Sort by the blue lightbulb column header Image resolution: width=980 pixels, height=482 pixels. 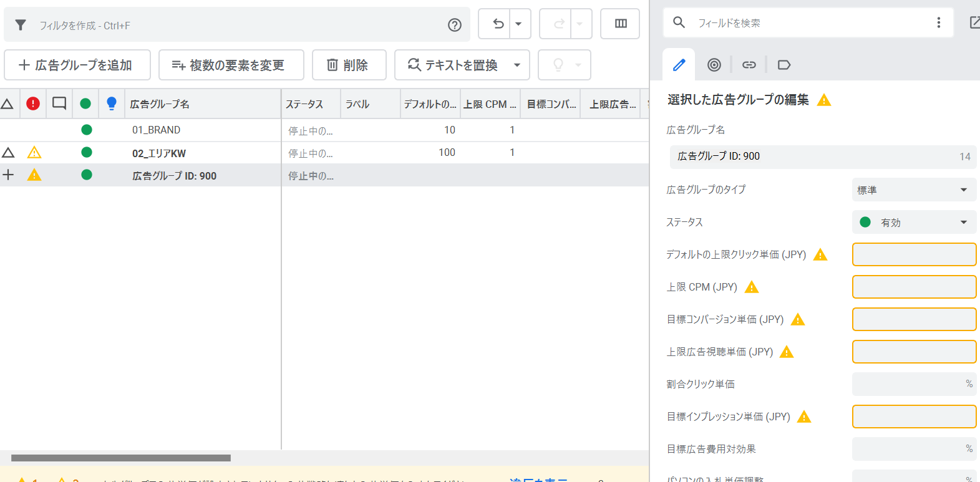112,104
